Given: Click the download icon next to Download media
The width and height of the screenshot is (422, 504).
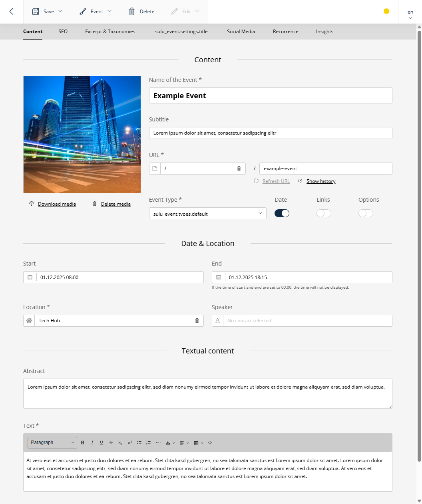Looking at the screenshot, I should coord(32,204).
